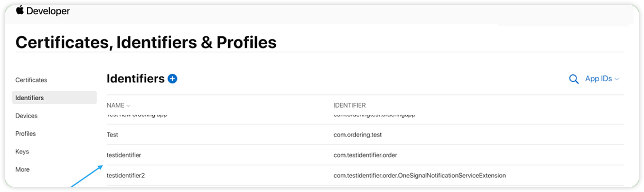Viewport: 644px width, 192px height.
Task: Select the OneSignalNotificationServiceExtension identifier
Action: pyautogui.click(x=419, y=175)
